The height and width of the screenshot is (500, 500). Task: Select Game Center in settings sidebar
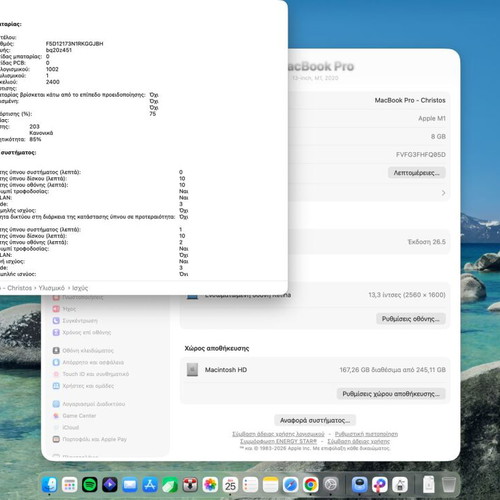pos(74,416)
